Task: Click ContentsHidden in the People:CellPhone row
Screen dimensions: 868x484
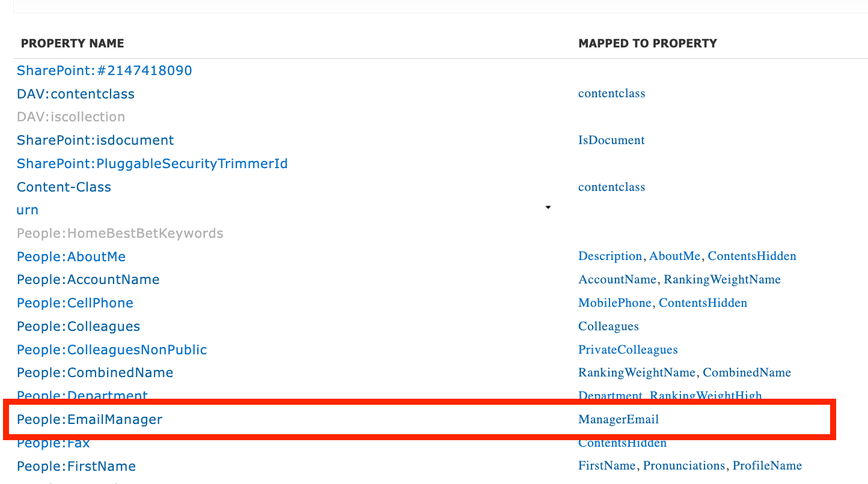Action: [703, 303]
